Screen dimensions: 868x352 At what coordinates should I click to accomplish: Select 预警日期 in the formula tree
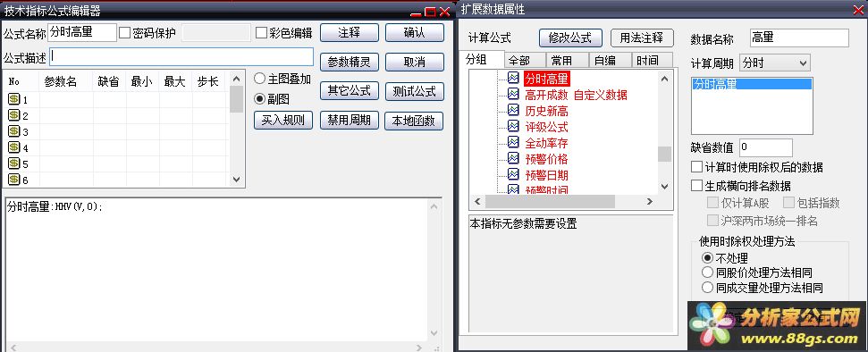pyautogui.click(x=546, y=175)
